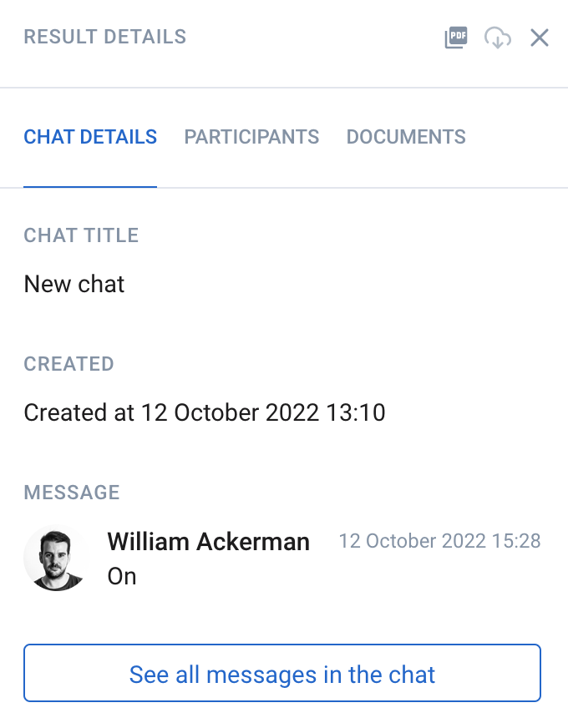Open the Participants tab
This screenshot has width=568, height=728.
(x=251, y=137)
